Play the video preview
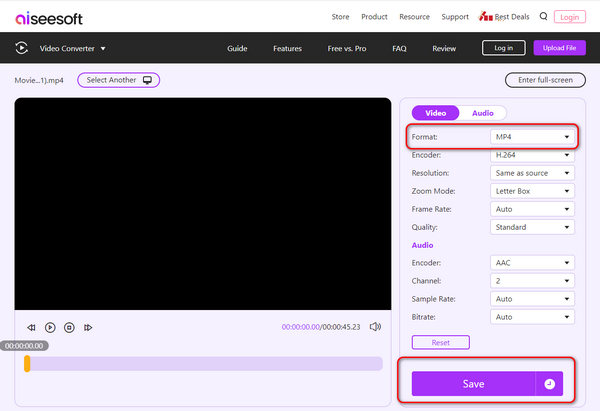600x411 pixels. (x=50, y=327)
